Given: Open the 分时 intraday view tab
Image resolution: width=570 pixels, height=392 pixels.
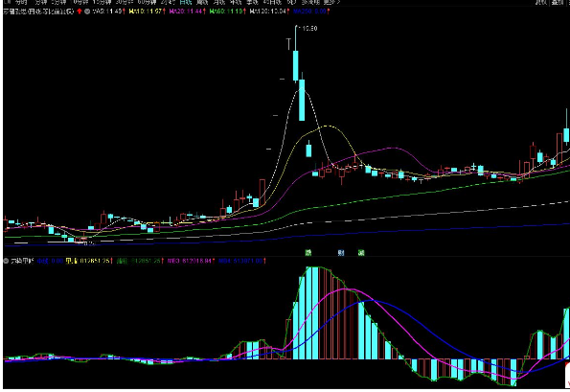Looking at the screenshot, I should click(21, 2).
